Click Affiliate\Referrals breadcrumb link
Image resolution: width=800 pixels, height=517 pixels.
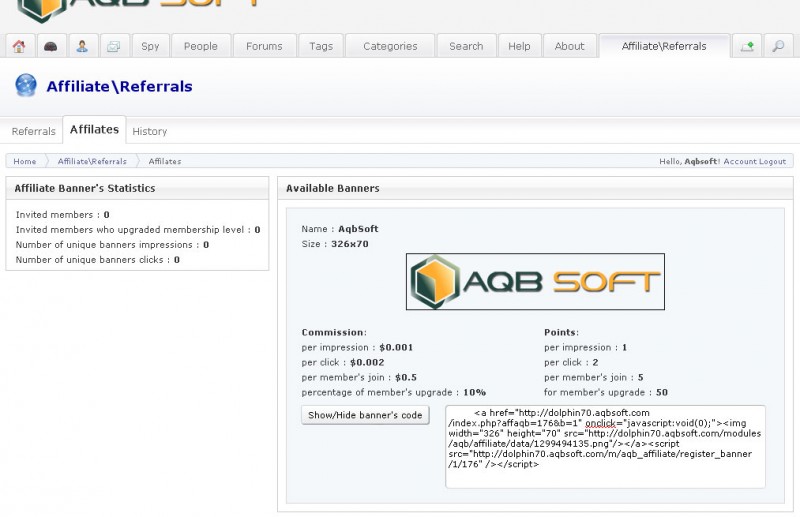[92, 161]
